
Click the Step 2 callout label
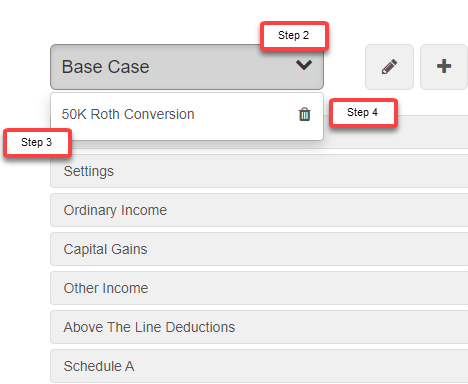(x=294, y=36)
